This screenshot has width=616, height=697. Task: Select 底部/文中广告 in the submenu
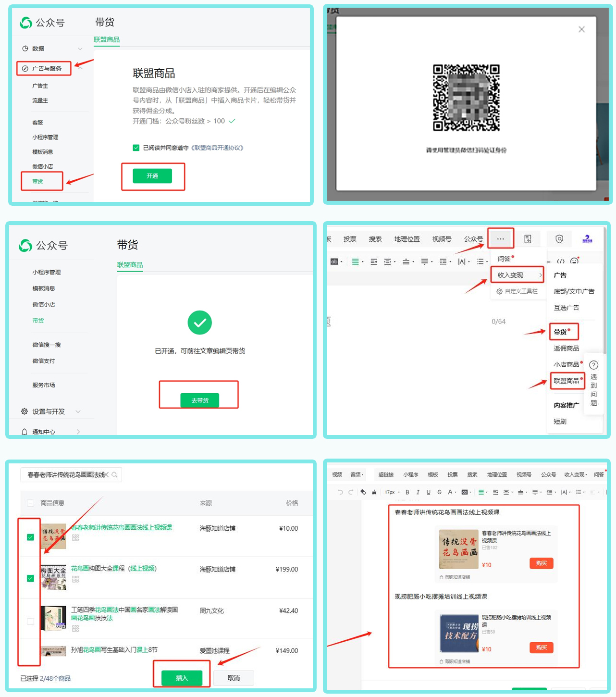click(x=574, y=291)
